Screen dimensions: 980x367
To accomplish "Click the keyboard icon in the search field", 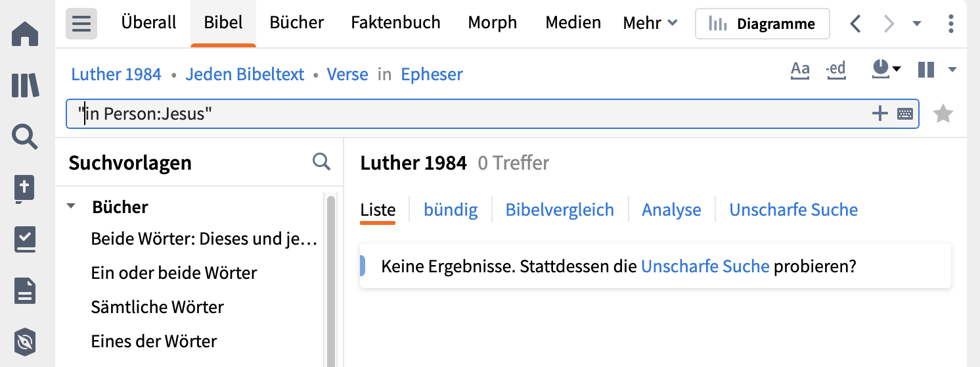I will [x=904, y=114].
